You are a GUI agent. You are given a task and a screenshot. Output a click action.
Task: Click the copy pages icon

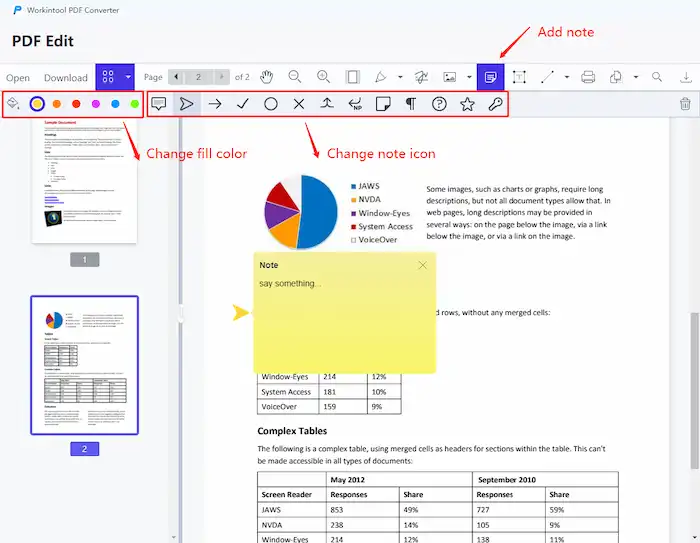coord(616,77)
